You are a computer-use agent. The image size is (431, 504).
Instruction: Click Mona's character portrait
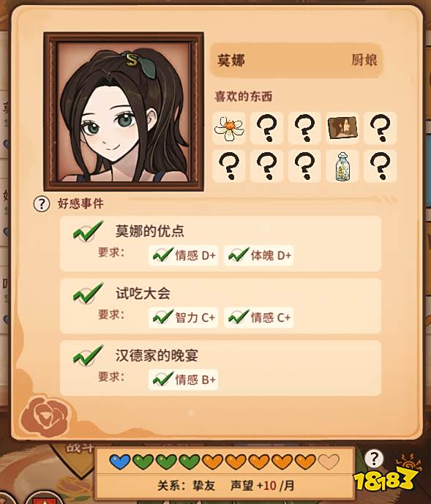click(x=124, y=111)
